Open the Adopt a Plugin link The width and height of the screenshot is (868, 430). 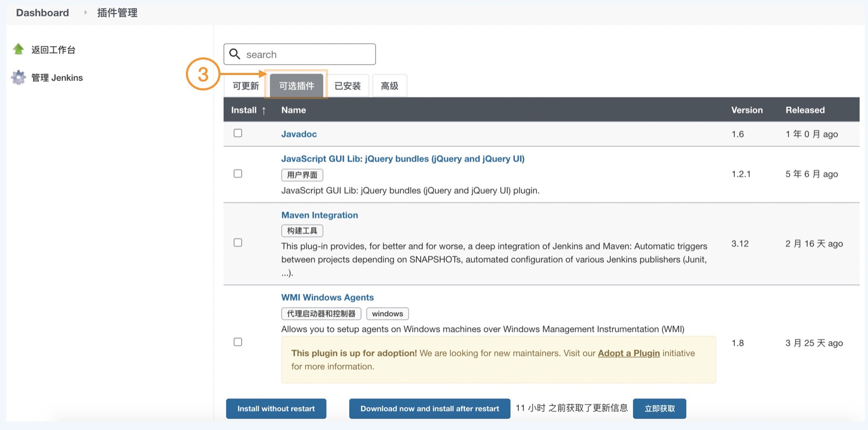[628, 353]
